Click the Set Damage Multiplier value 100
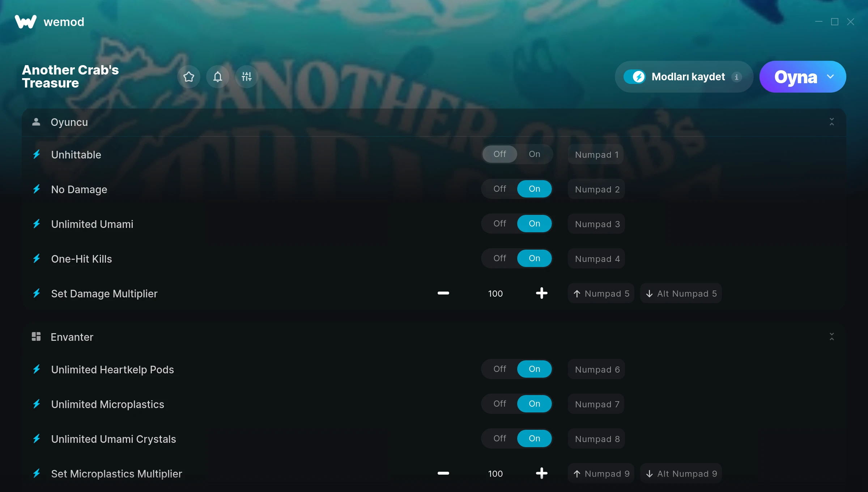The width and height of the screenshot is (868, 492). coord(495,293)
